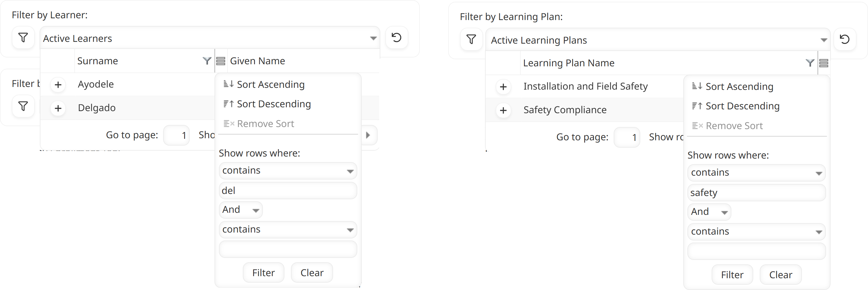Click the filter text field containing 'safety'
Screen dimensions: 868x290
click(756, 193)
